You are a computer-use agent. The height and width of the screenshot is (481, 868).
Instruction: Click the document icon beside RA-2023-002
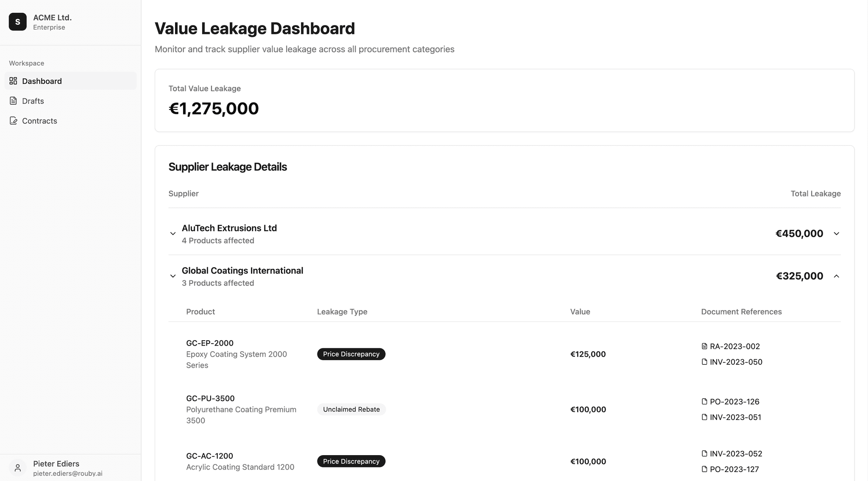tap(704, 346)
